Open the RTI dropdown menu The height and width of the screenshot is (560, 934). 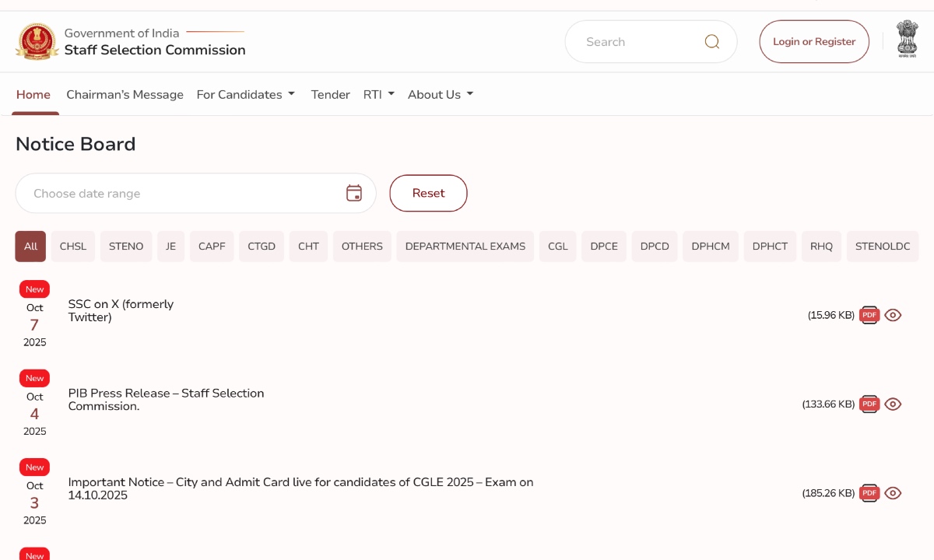tap(378, 95)
